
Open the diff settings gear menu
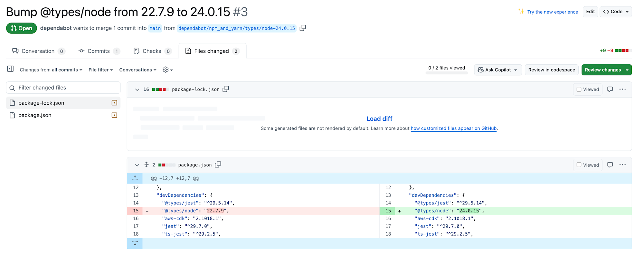click(167, 70)
